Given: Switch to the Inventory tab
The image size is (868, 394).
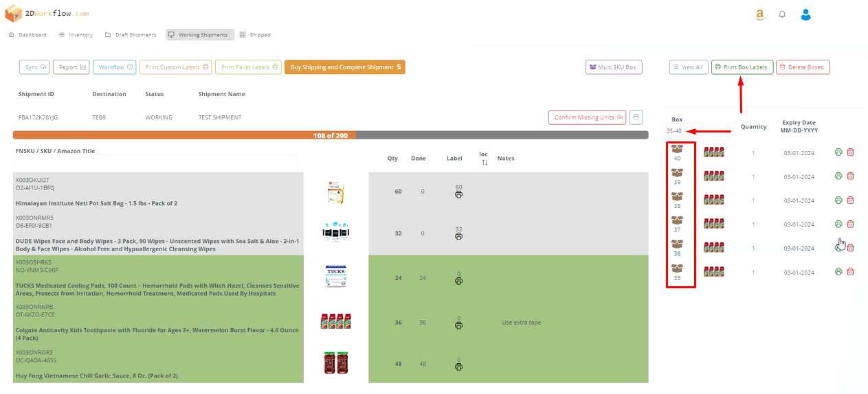Looking at the screenshot, I should tap(76, 35).
